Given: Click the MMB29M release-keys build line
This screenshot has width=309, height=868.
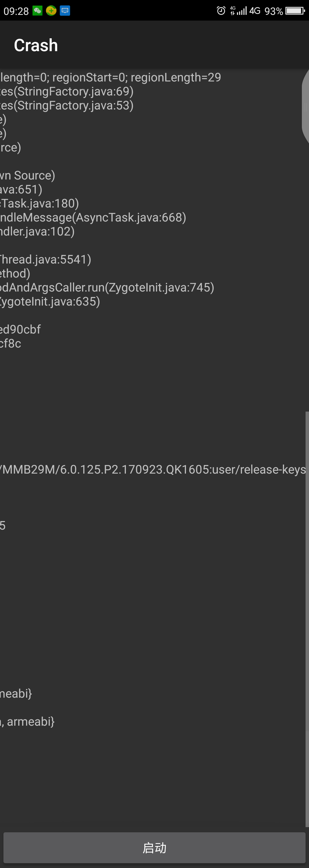Looking at the screenshot, I should (153, 469).
